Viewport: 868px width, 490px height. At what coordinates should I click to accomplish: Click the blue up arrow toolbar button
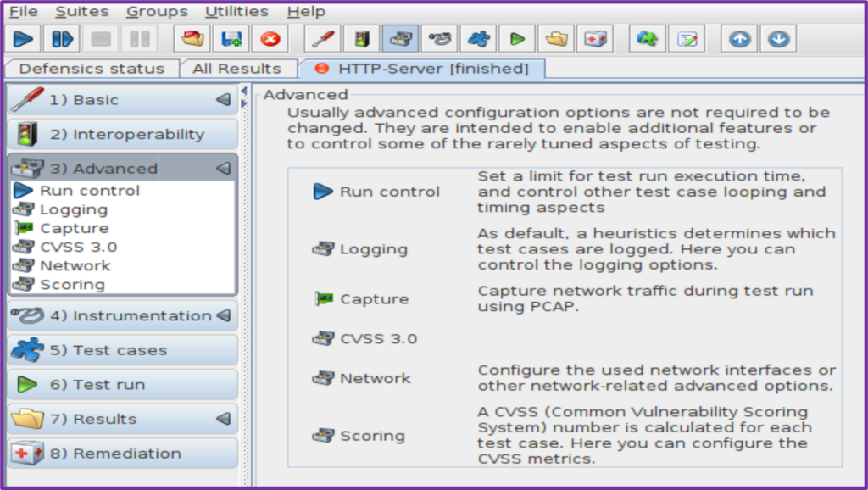739,39
